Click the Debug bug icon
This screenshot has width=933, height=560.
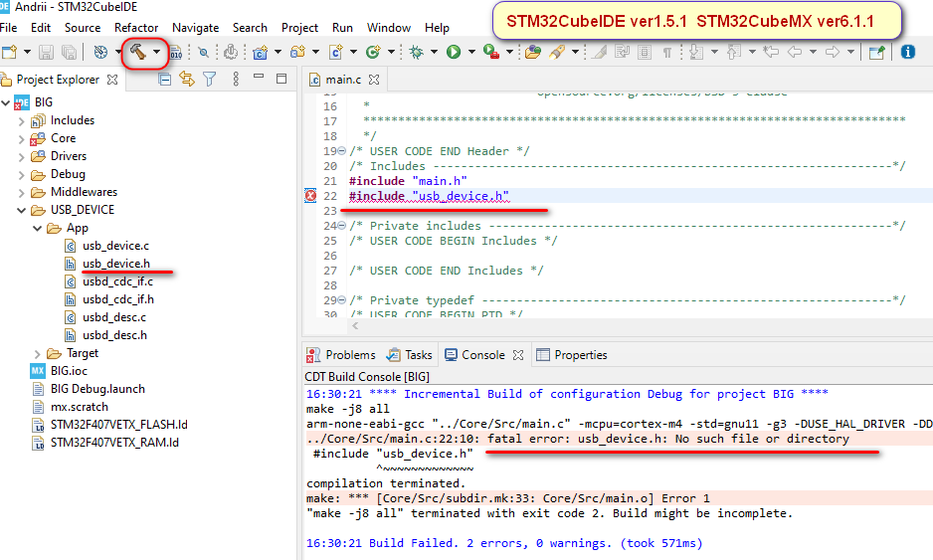pos(416,53)
